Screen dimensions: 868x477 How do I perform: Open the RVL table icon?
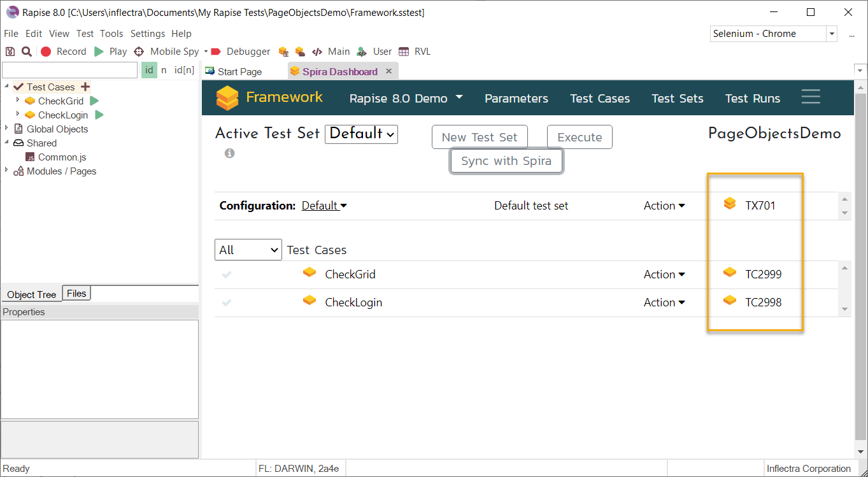404,52
